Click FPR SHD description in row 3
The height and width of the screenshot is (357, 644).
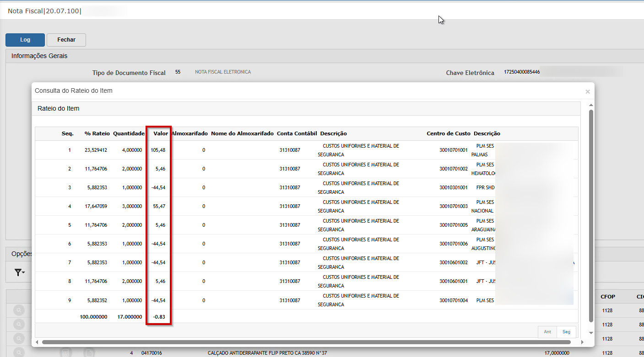(x=486, y=187)
